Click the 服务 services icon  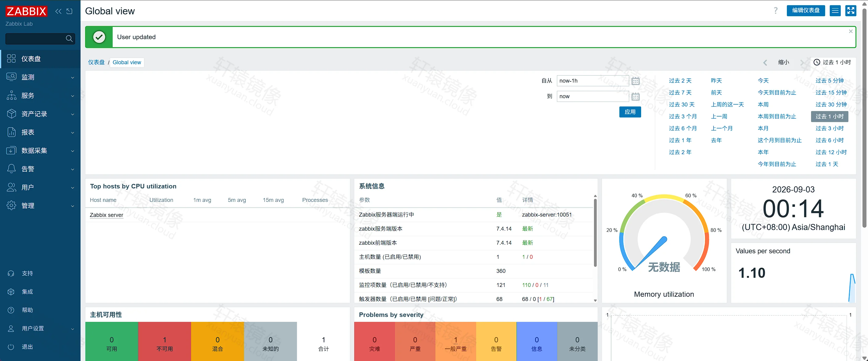(x=11, y=95)
